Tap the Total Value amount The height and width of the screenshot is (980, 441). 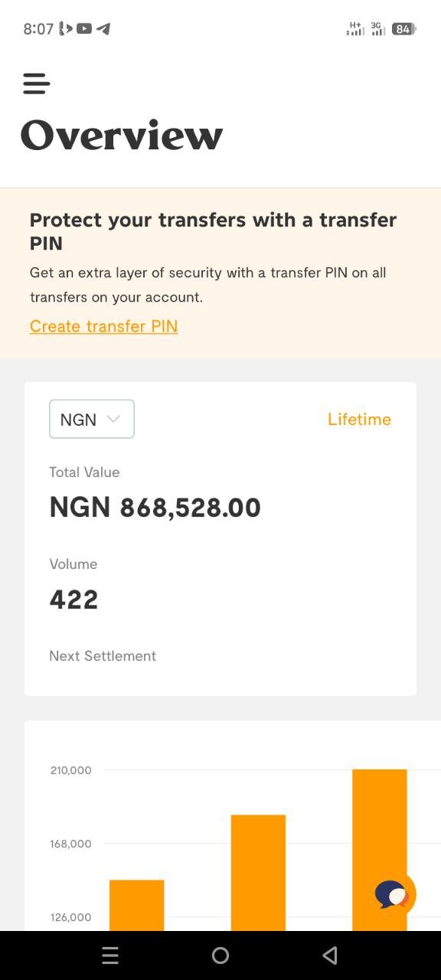[x=155, y=507]
